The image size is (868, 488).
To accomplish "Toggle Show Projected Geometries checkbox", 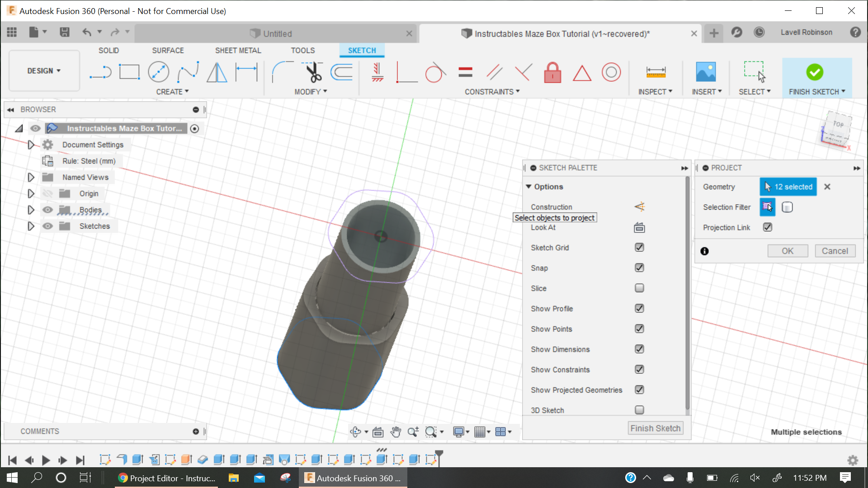I will coord(639,390).
